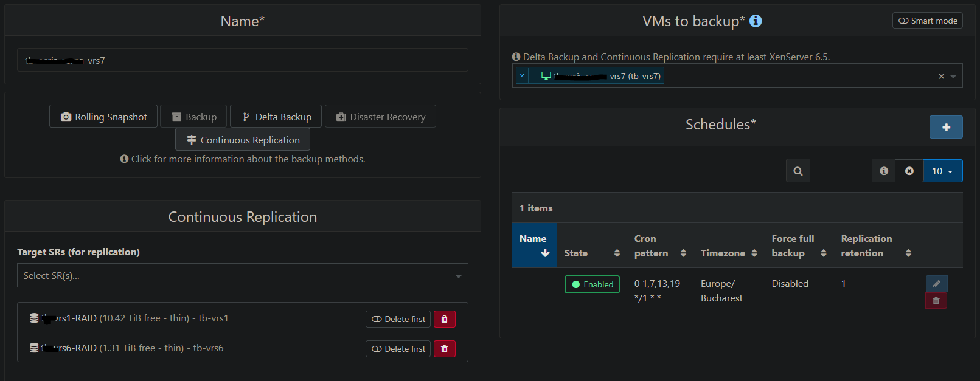
Task: Remove the selected vrs7 VM tag
Action: [522, 76]
